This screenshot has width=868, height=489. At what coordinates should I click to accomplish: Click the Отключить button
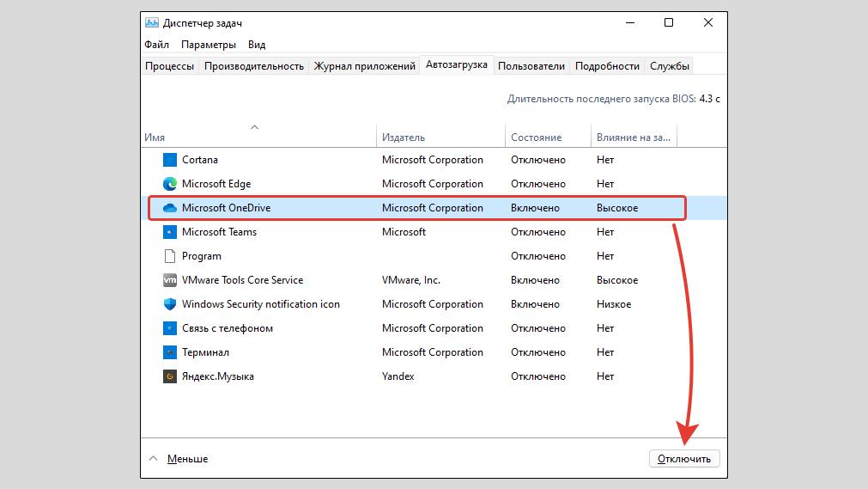tap(684, 459)
